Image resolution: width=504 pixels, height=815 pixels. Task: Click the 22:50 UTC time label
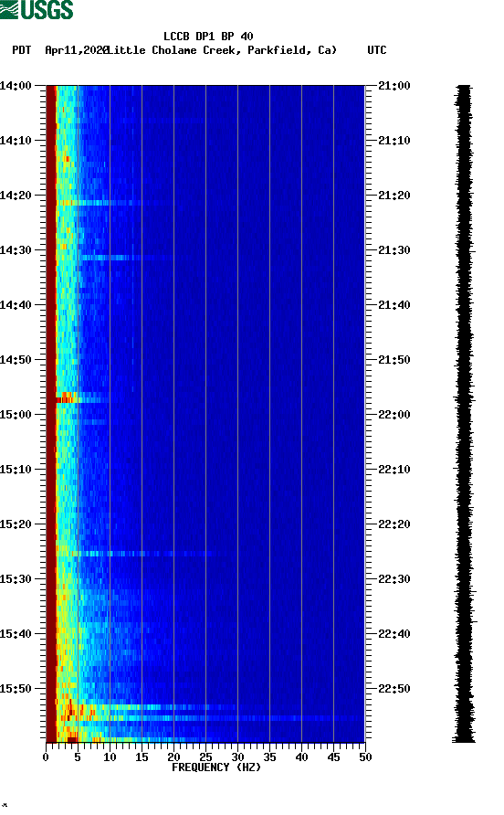coord(394,689)
